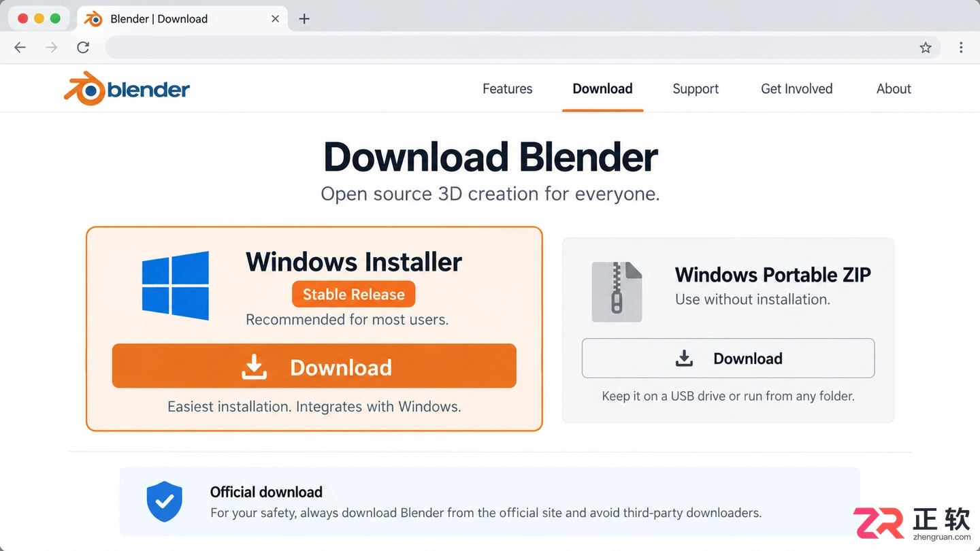Close the Blender | Download tab
This screenshot has height=551, width=980.
click(275, 19)
